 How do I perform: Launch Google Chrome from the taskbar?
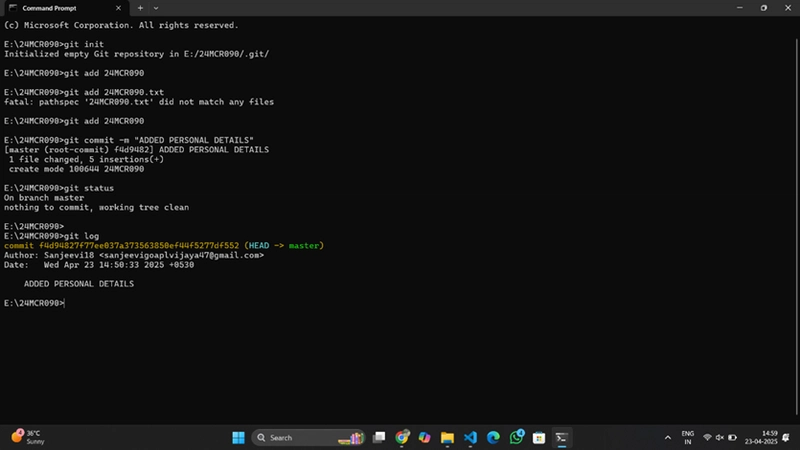point(402,438)
